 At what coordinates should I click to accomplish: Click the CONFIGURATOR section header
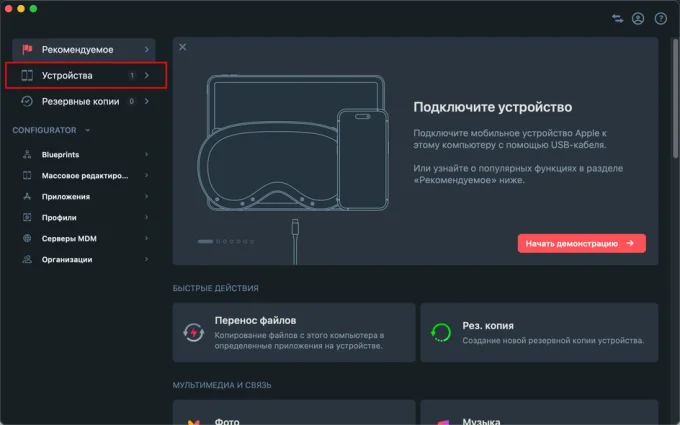44,130
